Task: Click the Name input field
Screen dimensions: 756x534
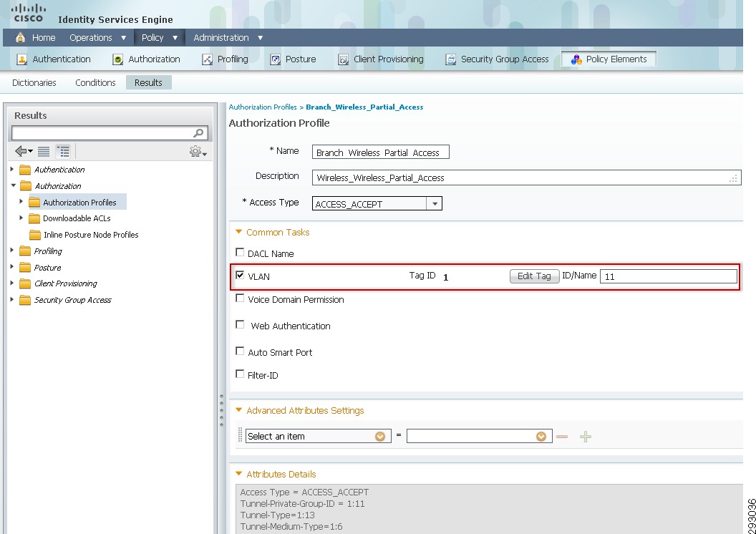Action: (x=380, y=152)
